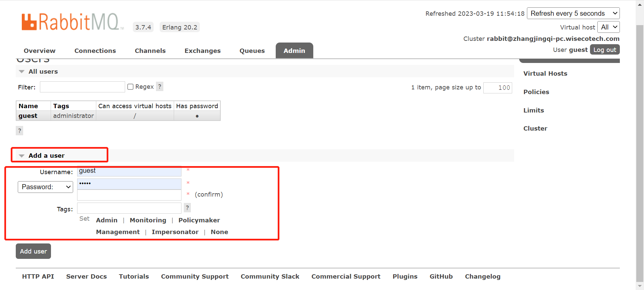The height and width of the screenshot is (290, 644).
Task: Click the Erlang 20.2 label
Action: coord(180,27)
